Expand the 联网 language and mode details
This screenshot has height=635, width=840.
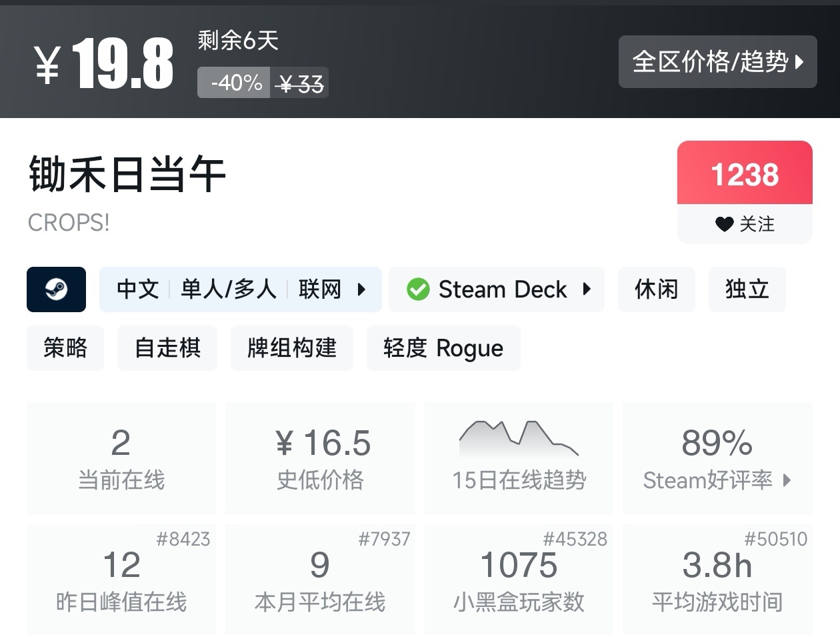click(332, 289)
